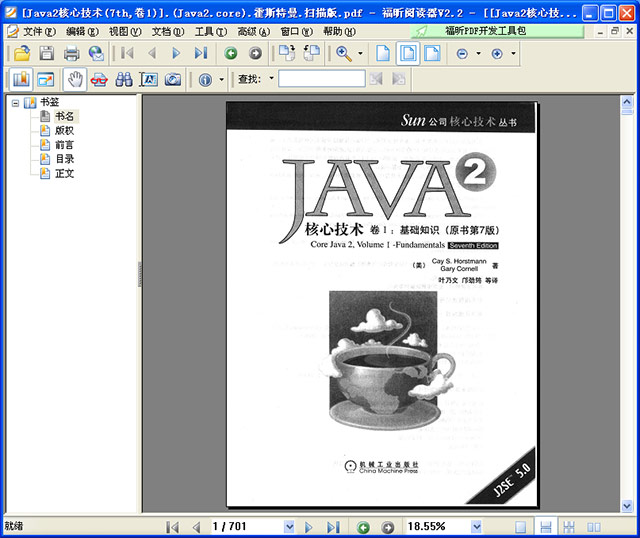Click the zoom percentage field 18.55%
This screenshot has height=538, width=640.
point(438,527)
